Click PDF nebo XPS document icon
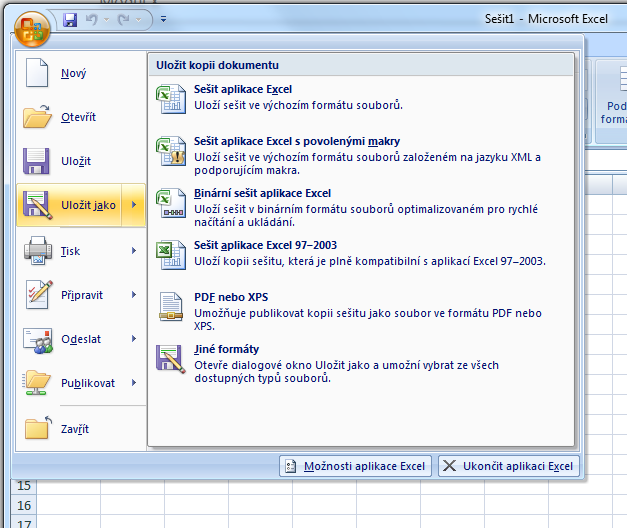 [x=171, y=307]
